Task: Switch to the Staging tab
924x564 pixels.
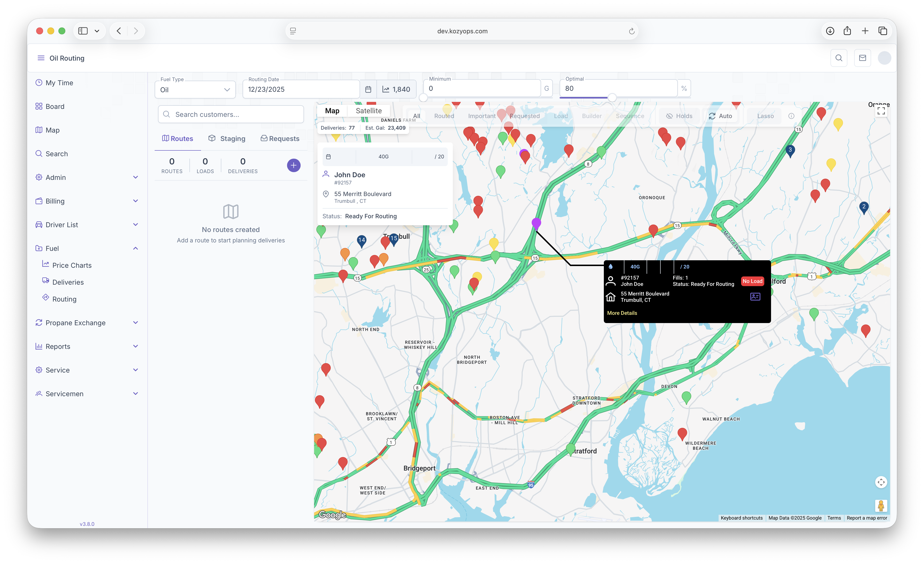Action: pos(227,139)
